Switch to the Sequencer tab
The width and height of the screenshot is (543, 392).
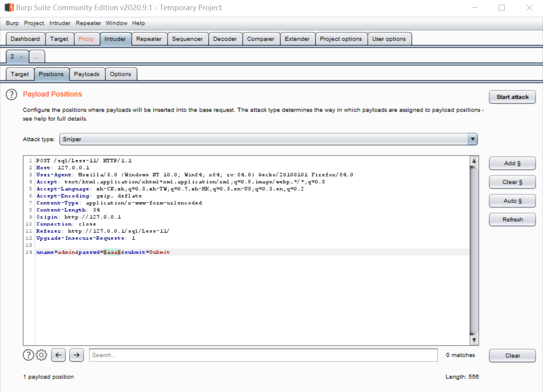187,39
